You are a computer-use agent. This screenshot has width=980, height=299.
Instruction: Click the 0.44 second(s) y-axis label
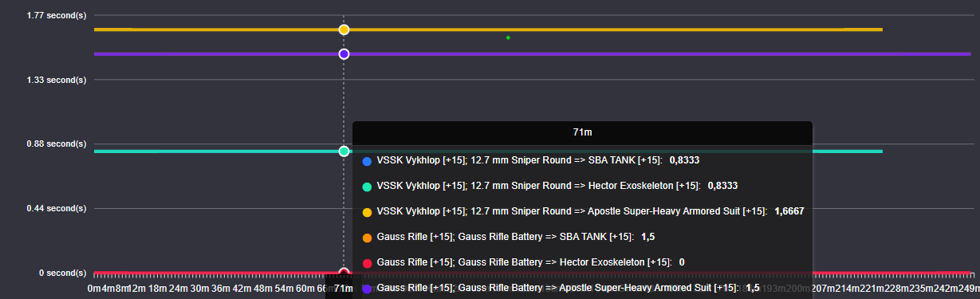[57, 208]
